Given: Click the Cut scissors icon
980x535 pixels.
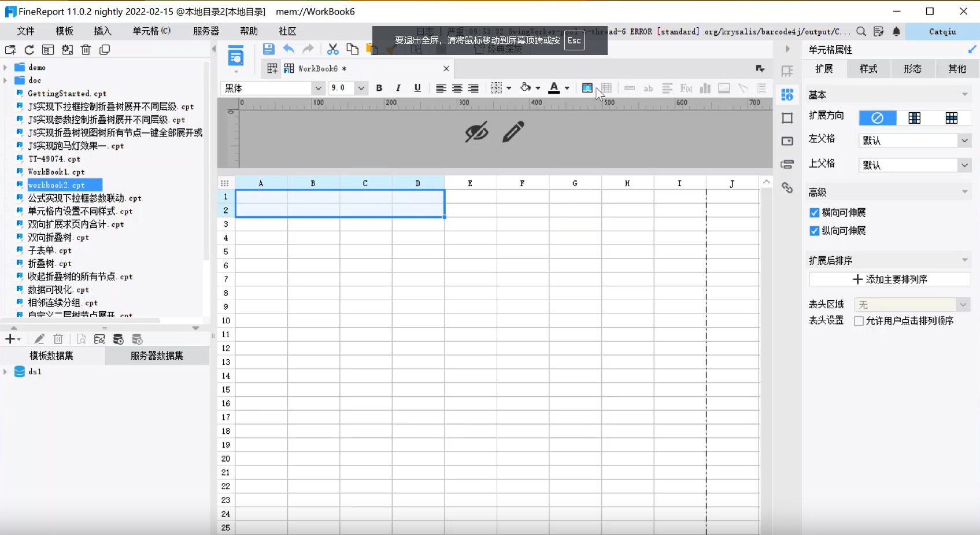Looking at the screenshot, I should [332, 49].
